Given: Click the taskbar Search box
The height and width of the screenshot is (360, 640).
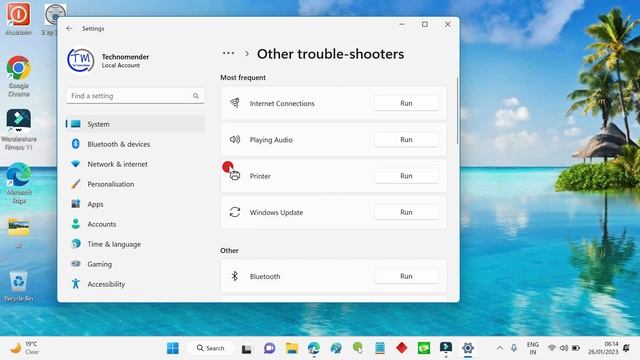Looking at the screenshot, I should [x=211, y=348].
